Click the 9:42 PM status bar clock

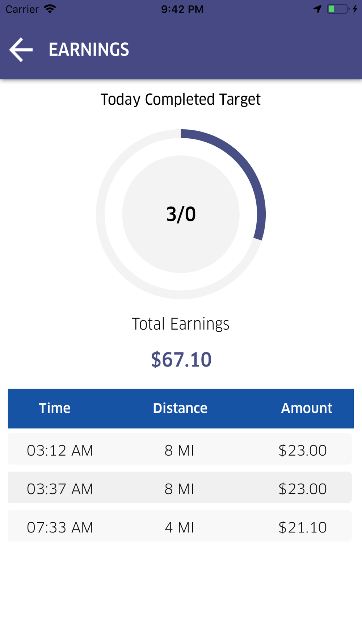(182, 9)
